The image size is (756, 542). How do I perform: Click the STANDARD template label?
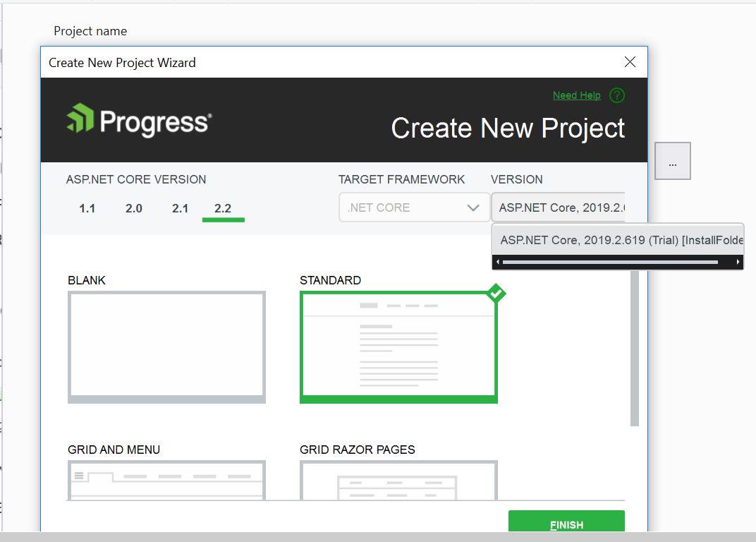[330, 280]
